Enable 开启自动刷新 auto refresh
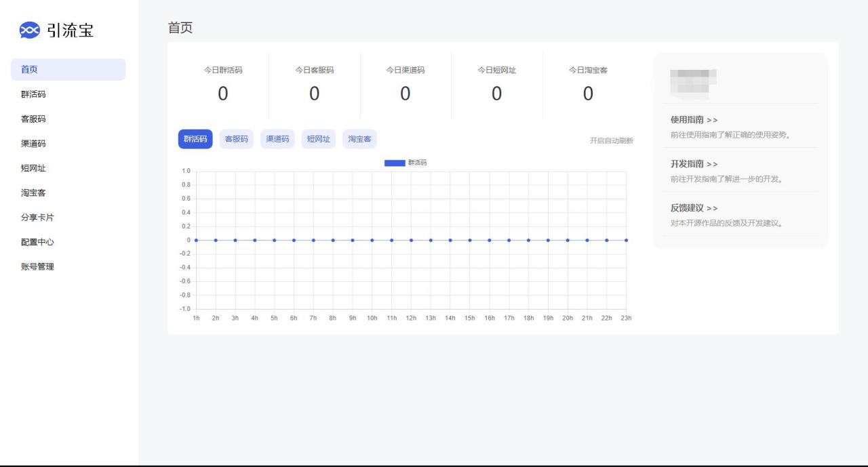The height and width of the screenshot is (467, 868). [x=611, y=141]
